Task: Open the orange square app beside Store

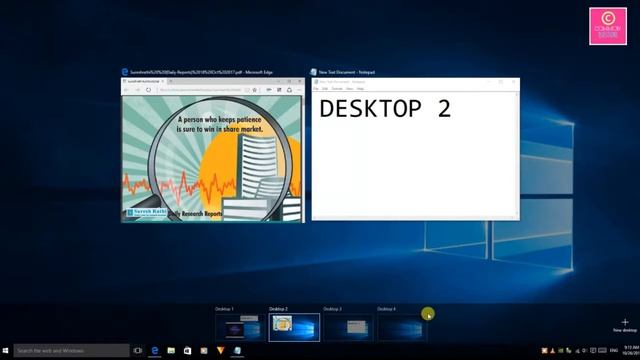Action: [204, 351]
